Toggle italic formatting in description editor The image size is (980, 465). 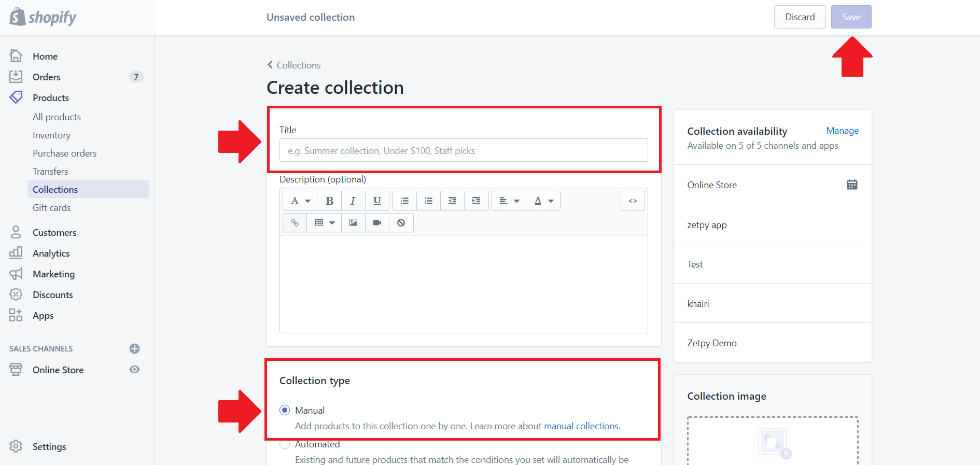353,201
